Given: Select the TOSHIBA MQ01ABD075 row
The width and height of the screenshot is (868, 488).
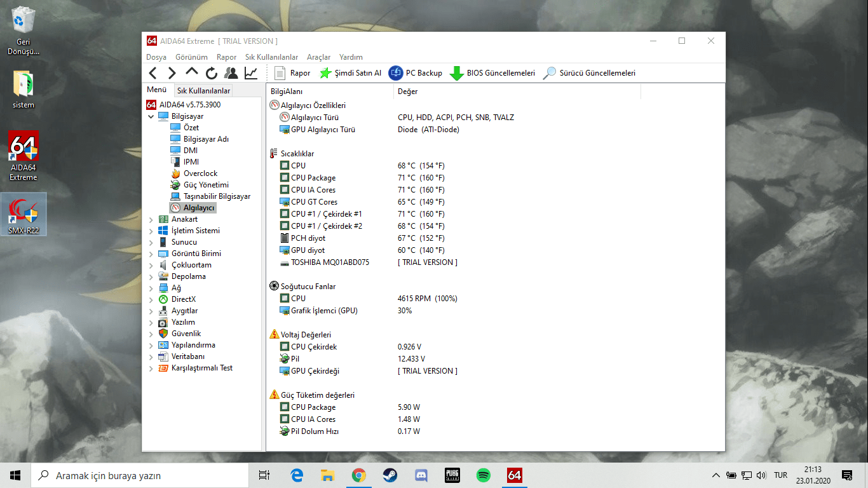Looking at the screenshot, I should coord(496,262).
